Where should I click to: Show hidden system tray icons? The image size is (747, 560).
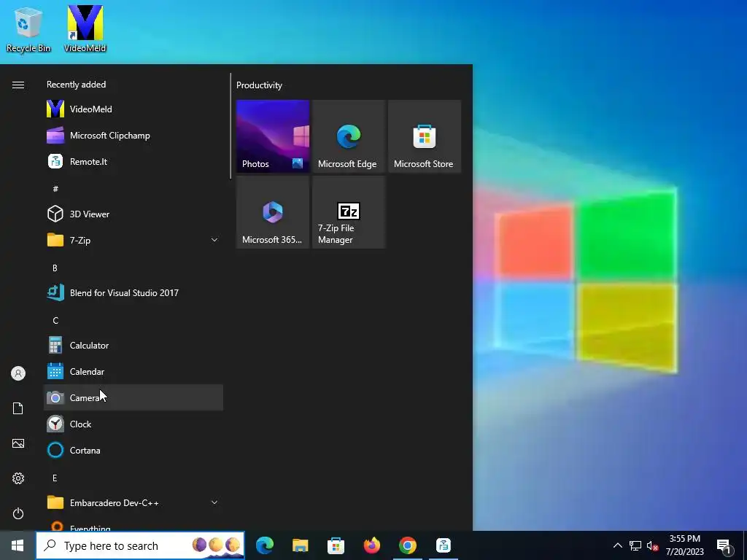tap(617, 545)
